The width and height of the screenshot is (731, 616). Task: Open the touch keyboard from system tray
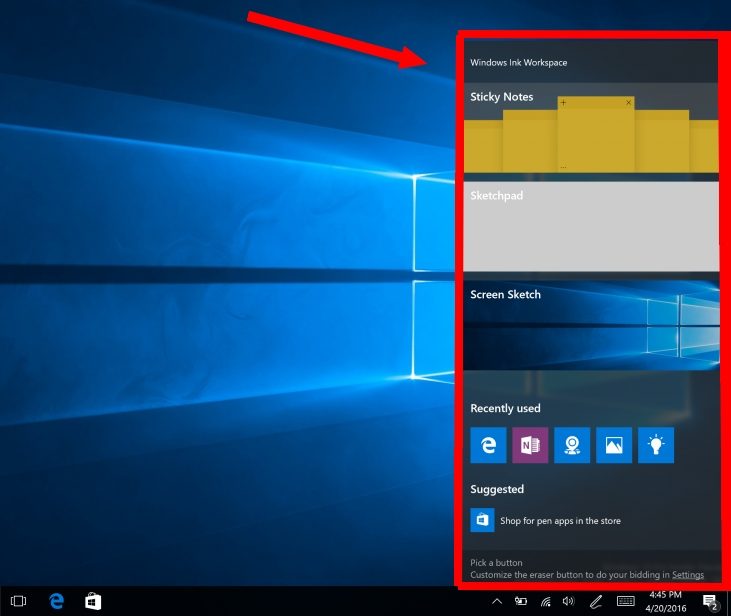626,601
